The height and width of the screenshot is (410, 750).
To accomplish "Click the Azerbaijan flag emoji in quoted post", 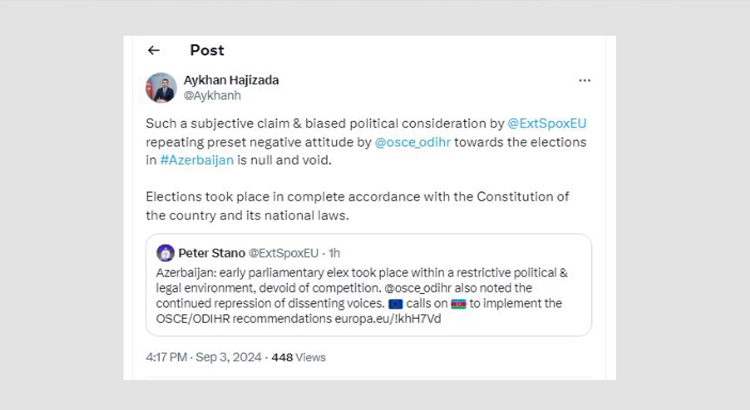I will point(458,304).
